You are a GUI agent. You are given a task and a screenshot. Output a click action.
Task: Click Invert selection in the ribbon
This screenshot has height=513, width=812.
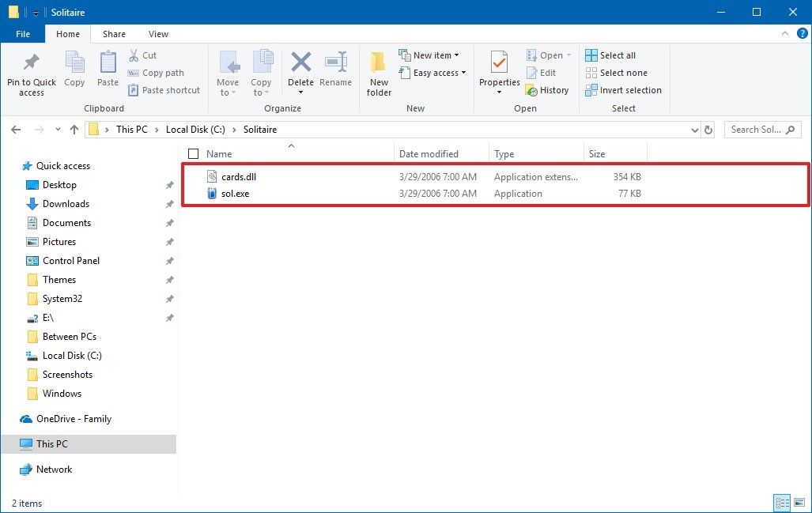(624, 89)
